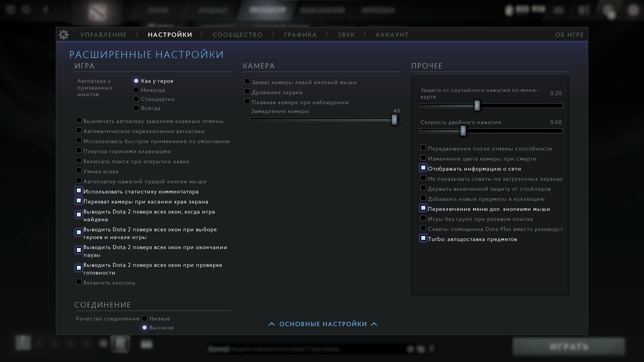Toggle Включить консоль checkbox
The image size is (644, 362).
coord(79,282)
